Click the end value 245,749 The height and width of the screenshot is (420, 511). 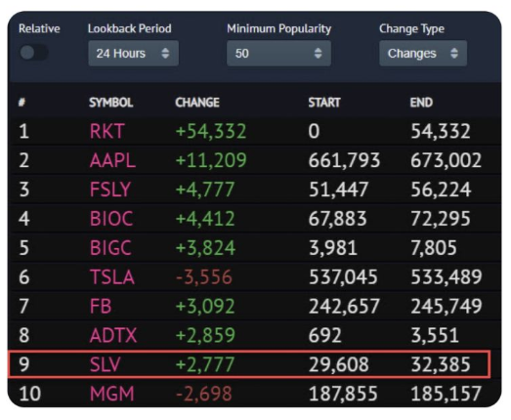click(x=447, y=307)
